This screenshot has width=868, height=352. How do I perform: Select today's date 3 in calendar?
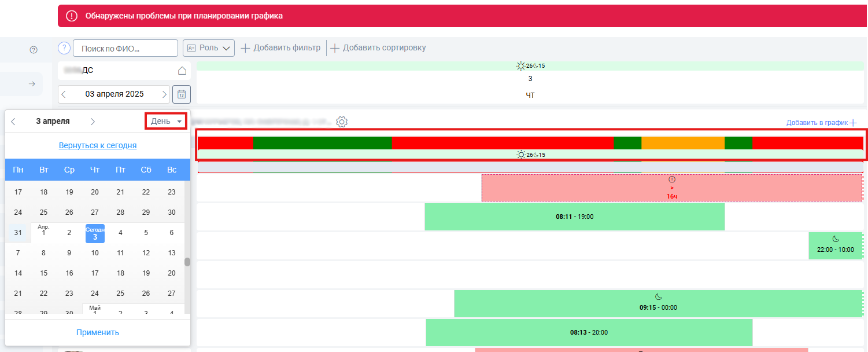point(95,233)
